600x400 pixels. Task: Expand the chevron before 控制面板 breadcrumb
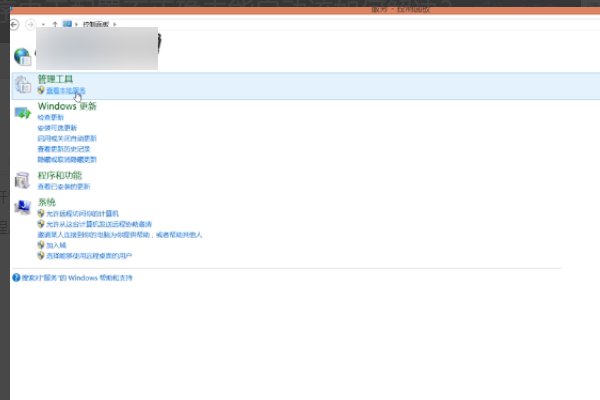(77, 24)
